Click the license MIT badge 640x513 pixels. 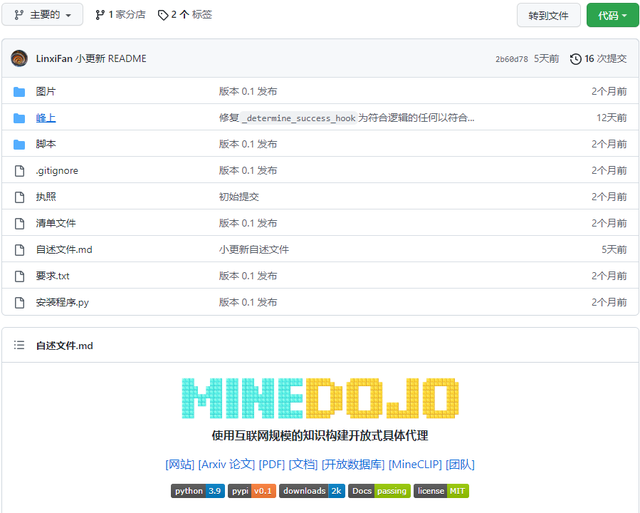point(441,491)
